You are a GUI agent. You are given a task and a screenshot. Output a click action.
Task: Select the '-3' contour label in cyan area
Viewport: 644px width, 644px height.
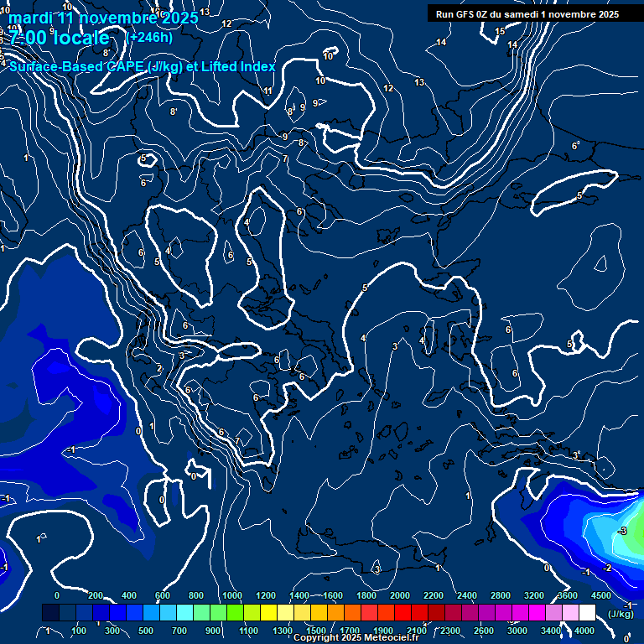623,531
